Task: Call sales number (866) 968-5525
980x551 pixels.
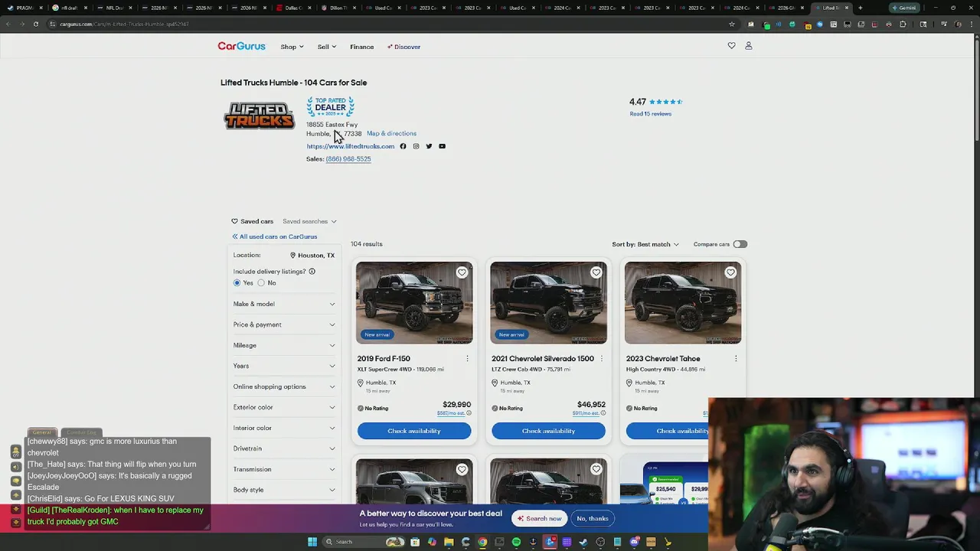Action: 348,159
